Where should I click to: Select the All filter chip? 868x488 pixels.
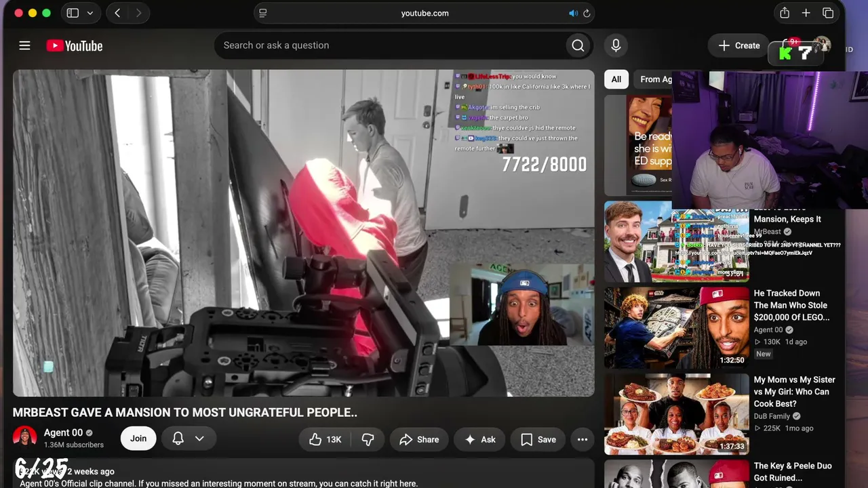point(616,79)
